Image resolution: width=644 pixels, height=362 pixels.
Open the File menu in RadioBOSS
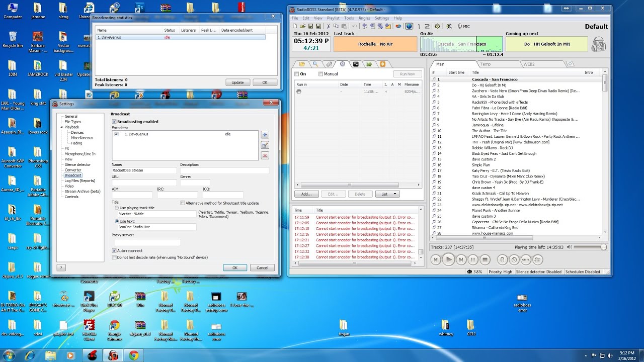pos(295,18)
